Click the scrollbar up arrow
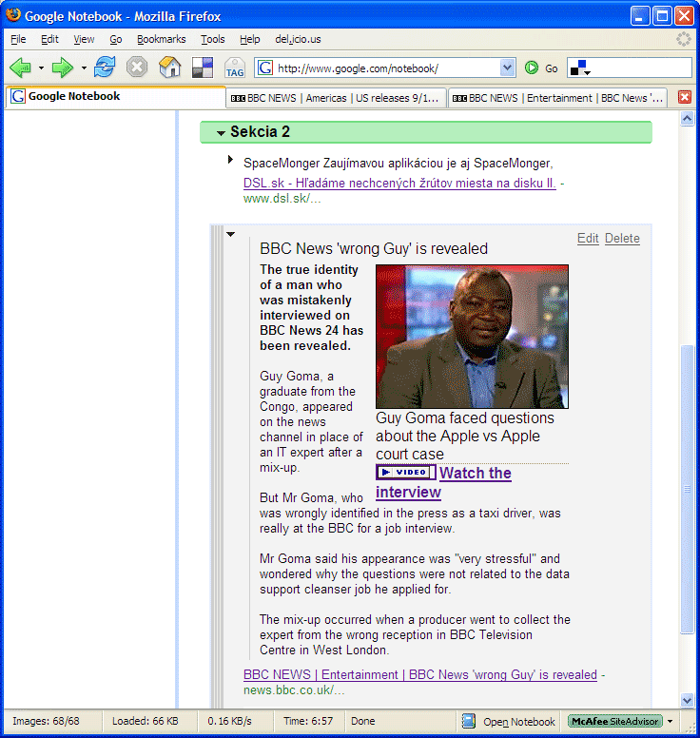 click(688, 119)
